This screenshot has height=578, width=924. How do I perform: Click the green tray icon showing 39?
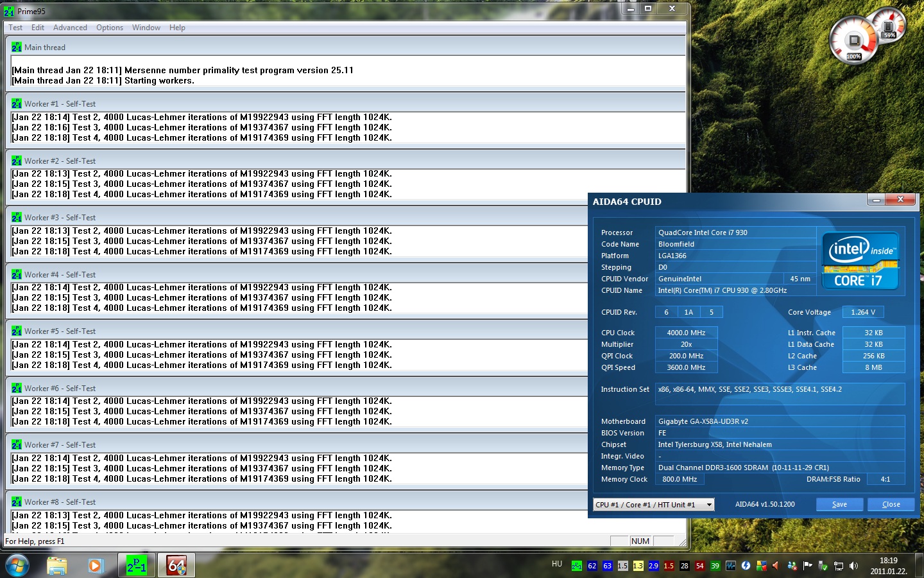pos(715,566)
